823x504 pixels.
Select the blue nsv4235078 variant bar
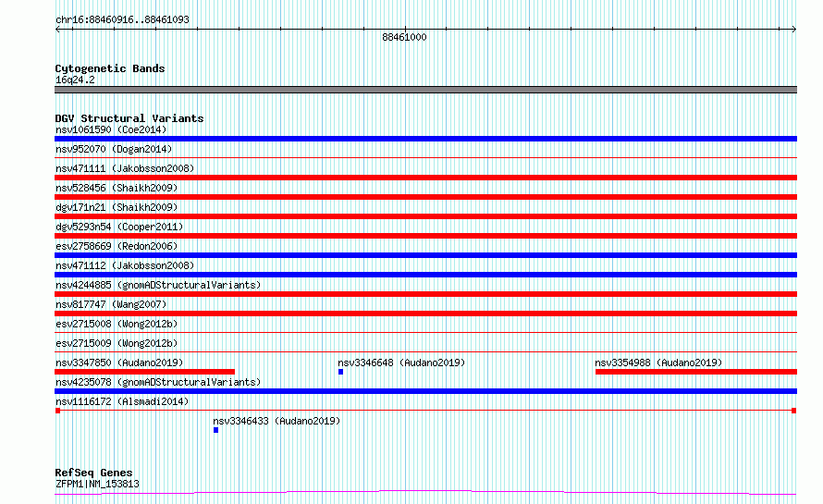pyautogui.click(x=425, y=391)
